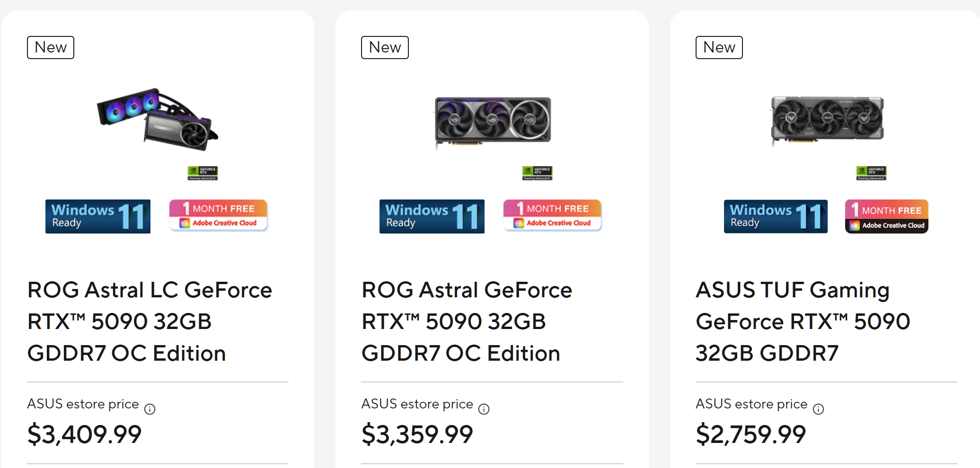Click Adobe Creative Cloud badge on TUF Gaming card
Viewport: 980px width, 468px height.
pyautogui.click(x=886, y=217)
